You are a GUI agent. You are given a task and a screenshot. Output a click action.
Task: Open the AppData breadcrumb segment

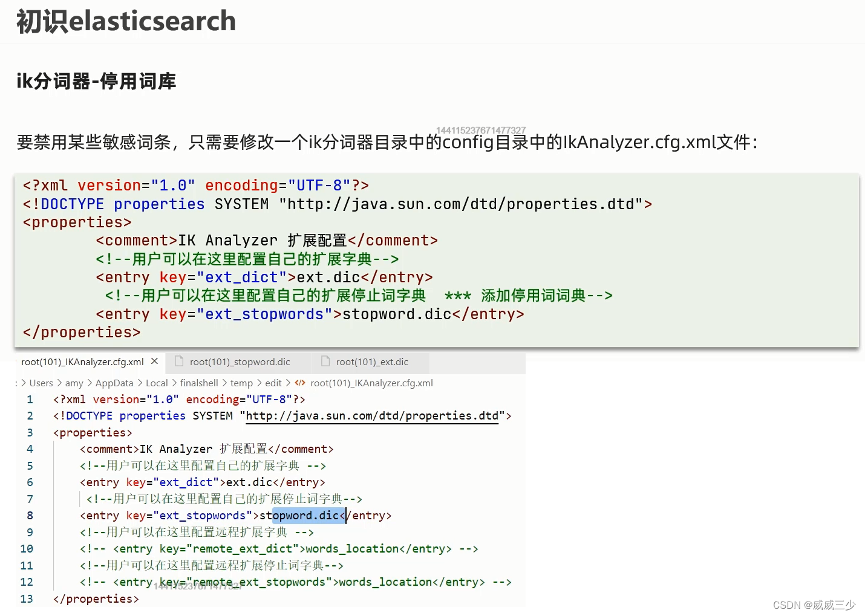(114, 383)
